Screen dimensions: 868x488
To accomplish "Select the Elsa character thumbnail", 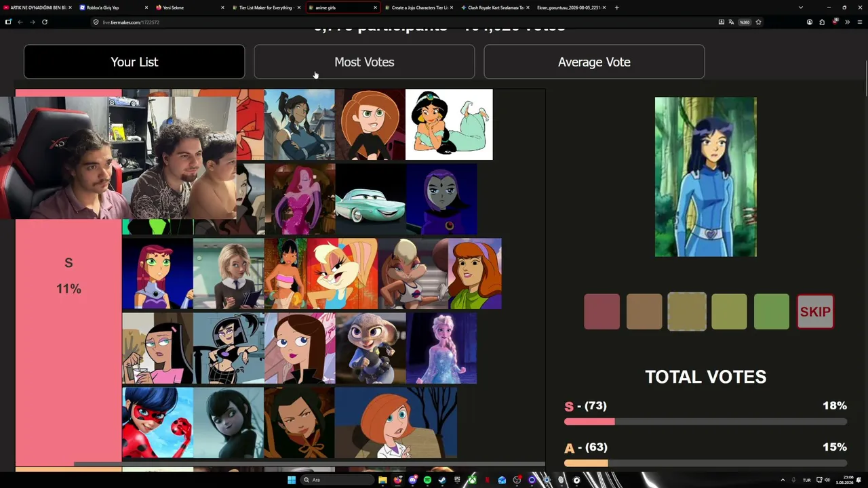I will pos(441,348).
